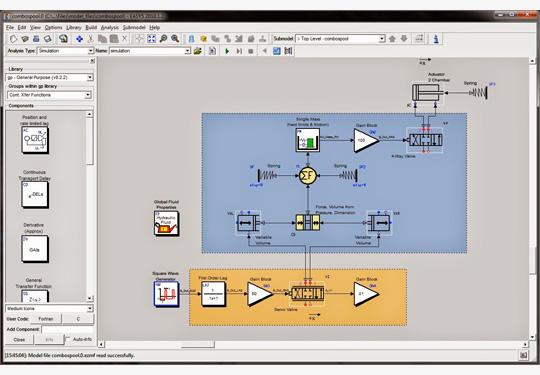Image resolution: width=540 pixels, height=375 pixels.
Task: Click the Close button in library panel
Action: pos(19,340)
